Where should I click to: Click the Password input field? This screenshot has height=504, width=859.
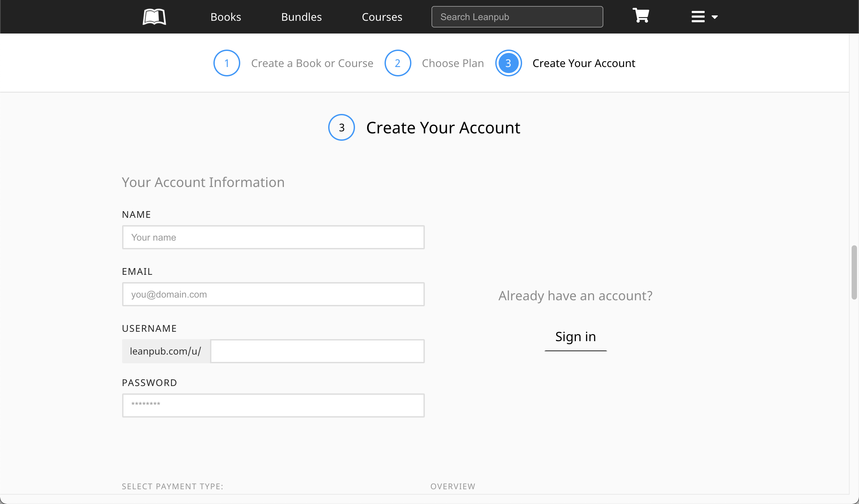[x=273, y=405]
